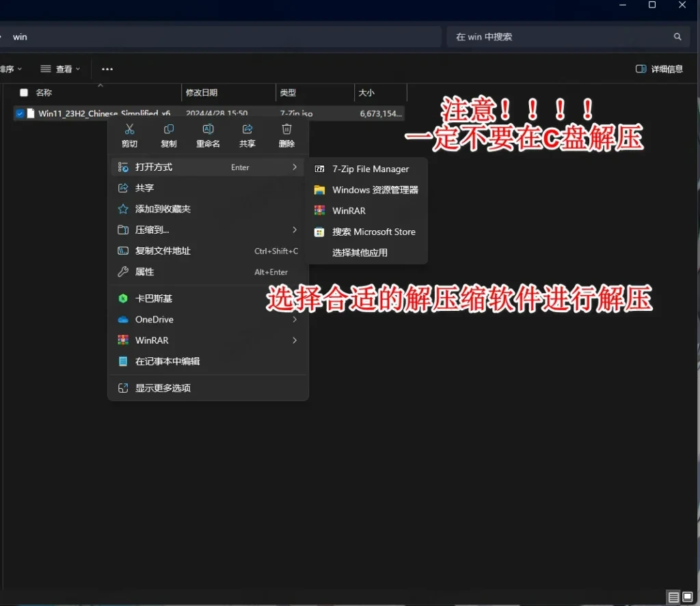Click the Microsoft Store icon
This screenshot has height=606, width=700.
(x=320, y=232)
